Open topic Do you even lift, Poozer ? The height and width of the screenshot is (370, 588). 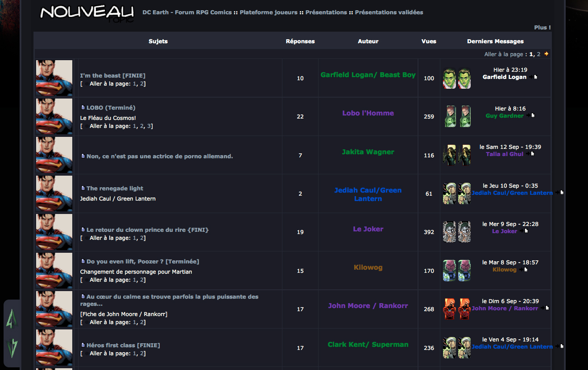point(143,261)
